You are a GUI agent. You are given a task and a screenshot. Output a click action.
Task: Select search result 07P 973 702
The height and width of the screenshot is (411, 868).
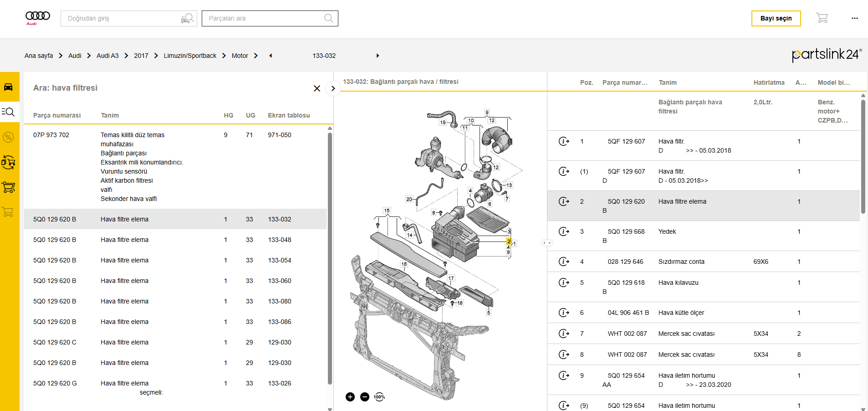pos(175,167)
